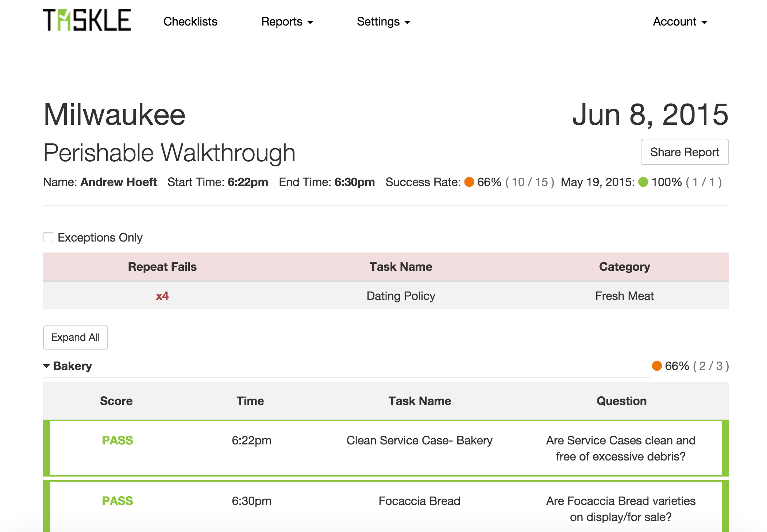Click the Bakery section title
The image size is (767, 532).
click(x=73, y=366)
